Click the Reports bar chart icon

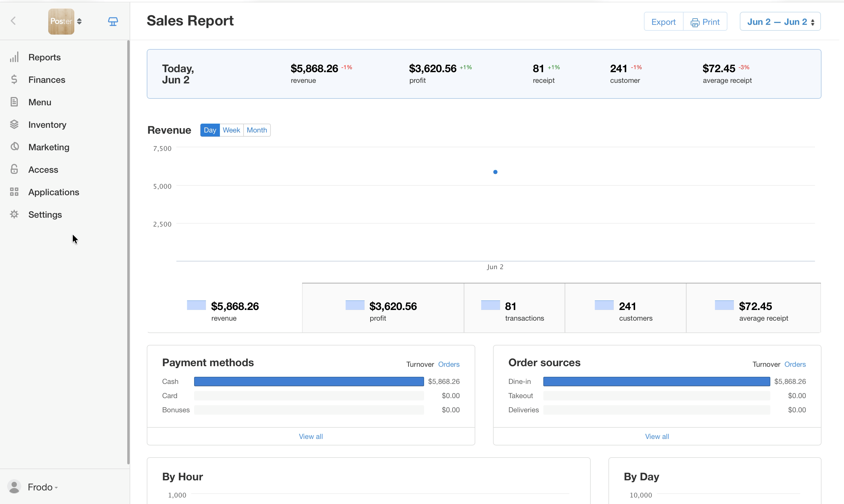(14, 57)
